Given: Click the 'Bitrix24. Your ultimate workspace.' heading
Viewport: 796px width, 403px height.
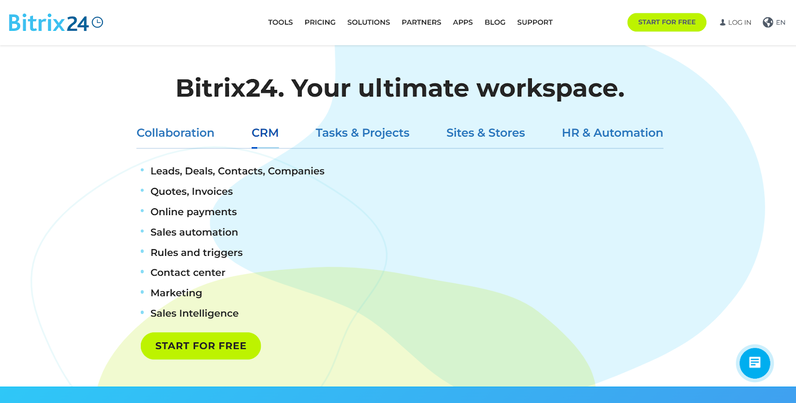Looking at the screenshot, I should [400, 88].
